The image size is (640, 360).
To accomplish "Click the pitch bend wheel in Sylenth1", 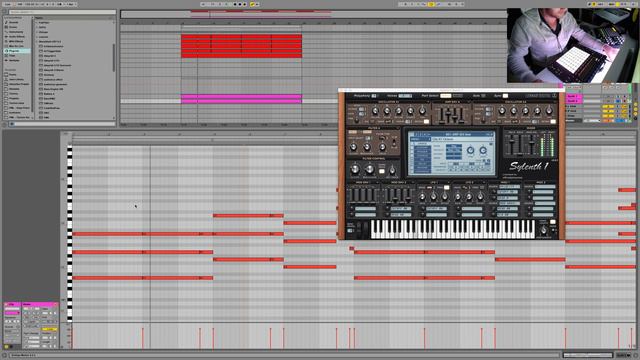I will 358,227.
